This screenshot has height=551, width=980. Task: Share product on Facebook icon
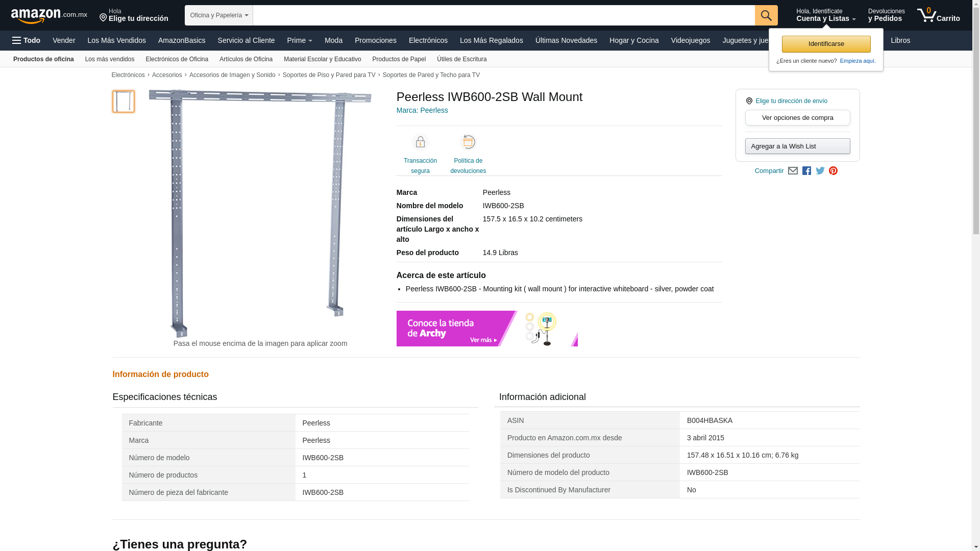806,171
